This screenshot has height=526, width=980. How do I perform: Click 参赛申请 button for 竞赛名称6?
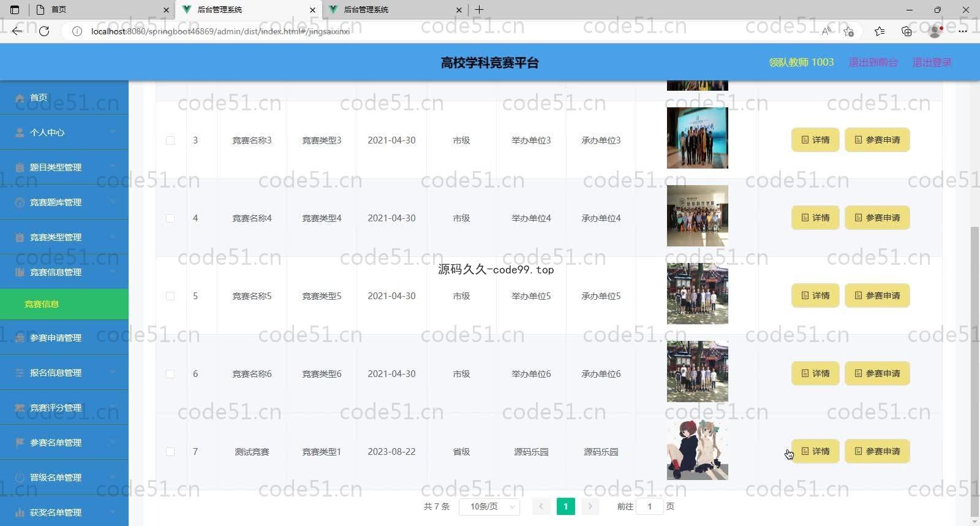[x=877, y=373]
